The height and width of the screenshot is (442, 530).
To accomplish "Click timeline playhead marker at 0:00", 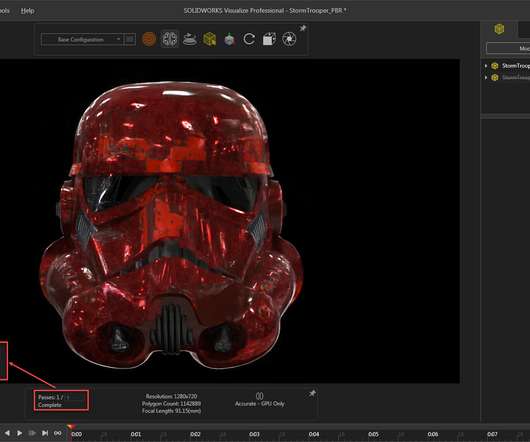I will click(71, 427).
